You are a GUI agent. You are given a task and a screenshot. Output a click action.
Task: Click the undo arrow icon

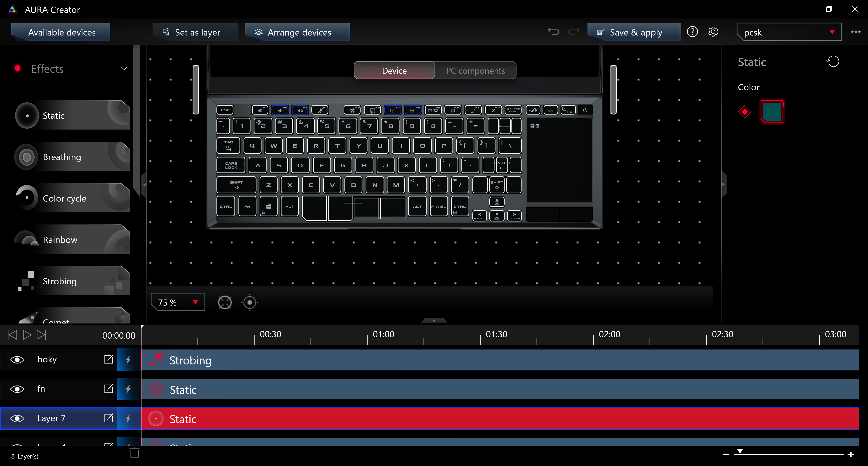[553, 32]
